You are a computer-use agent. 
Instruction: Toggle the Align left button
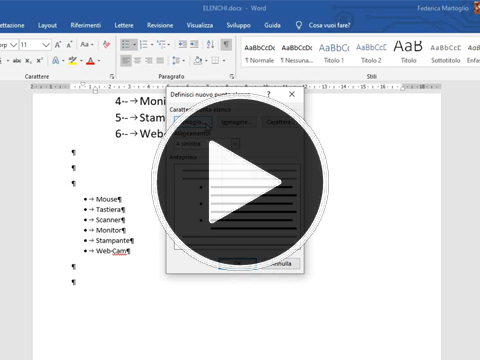pyautogui.click(x=126, y=61)
